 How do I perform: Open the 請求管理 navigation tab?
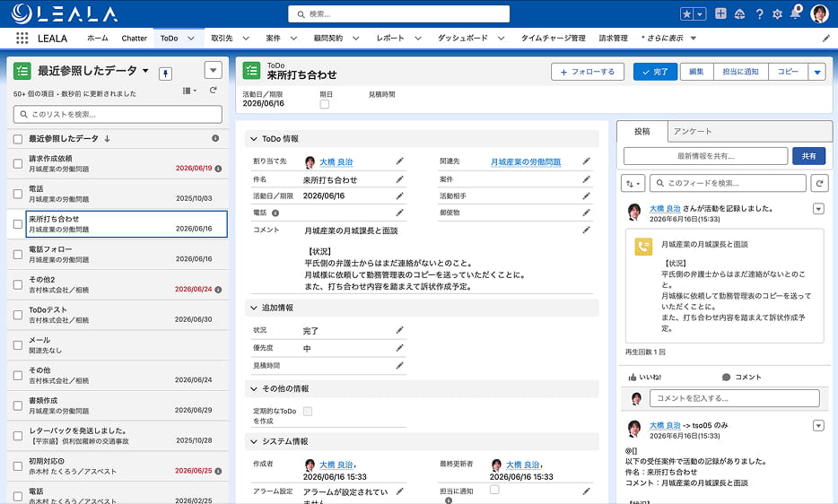pos(613,39)
